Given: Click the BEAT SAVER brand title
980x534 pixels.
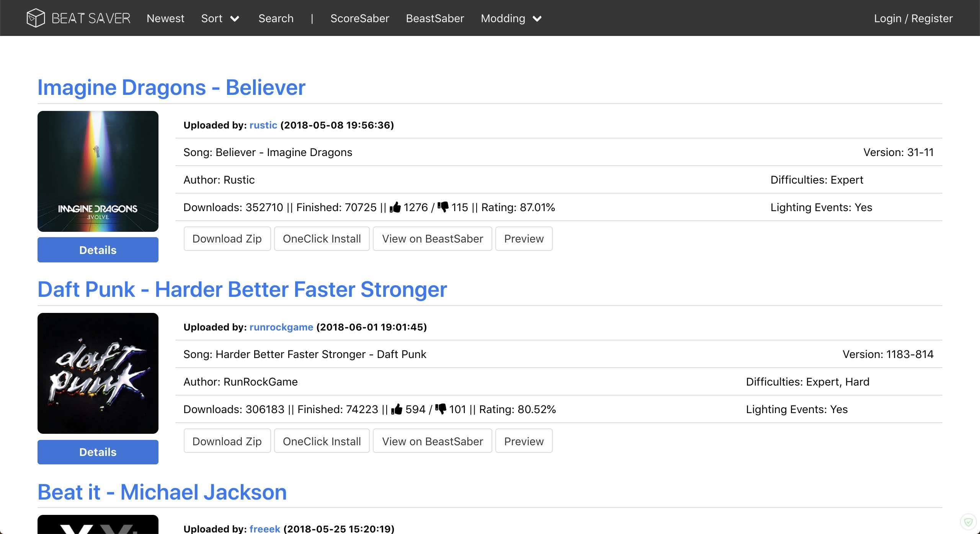Looking at the screenshot, I should pos(91,18).
